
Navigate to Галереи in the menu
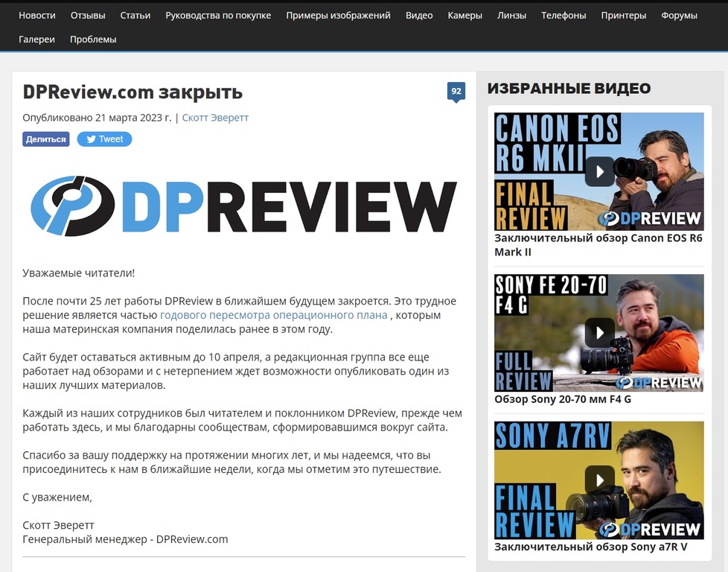pyautogui.click(x=37, y=39)
